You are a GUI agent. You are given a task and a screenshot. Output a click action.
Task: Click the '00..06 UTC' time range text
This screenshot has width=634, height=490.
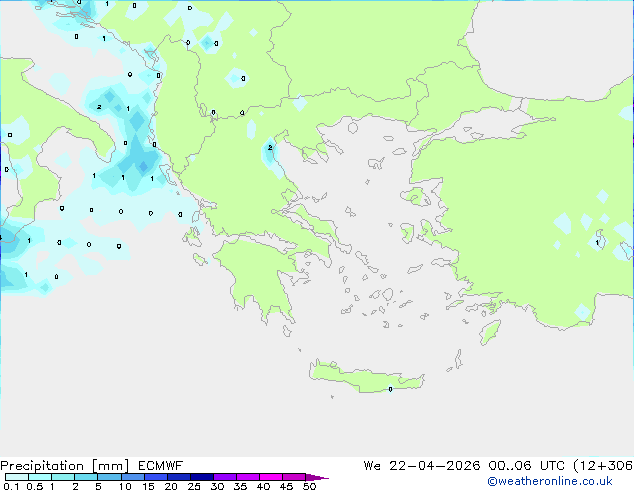click(x=526, y=466)
